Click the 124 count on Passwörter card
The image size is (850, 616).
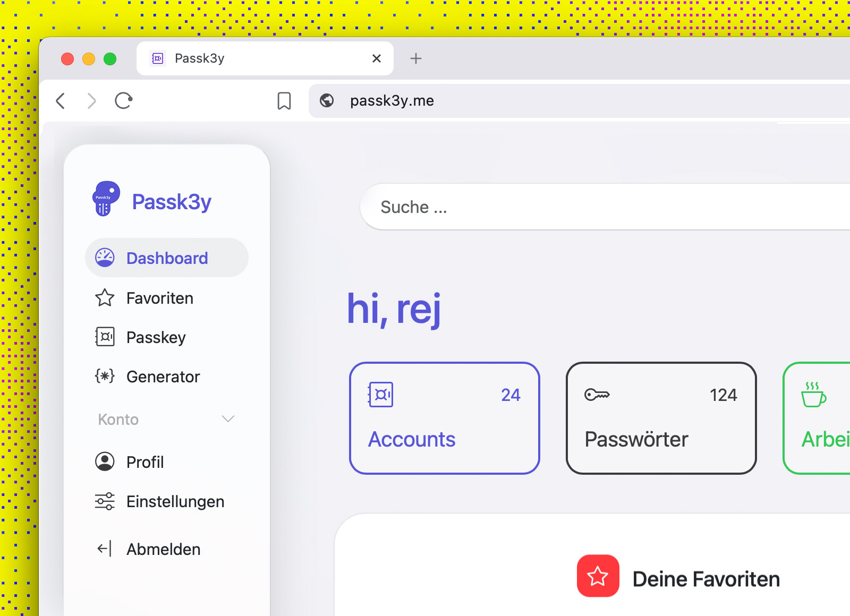coord(723,395)
